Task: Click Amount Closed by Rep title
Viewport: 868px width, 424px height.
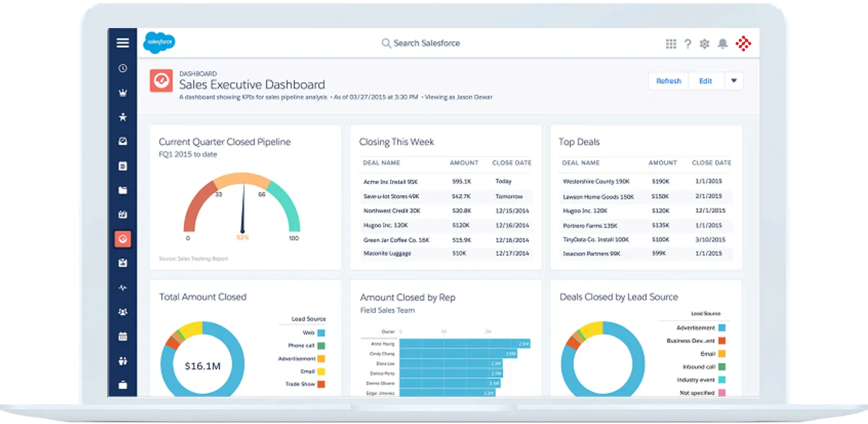Action: click(x=408, y=297)
